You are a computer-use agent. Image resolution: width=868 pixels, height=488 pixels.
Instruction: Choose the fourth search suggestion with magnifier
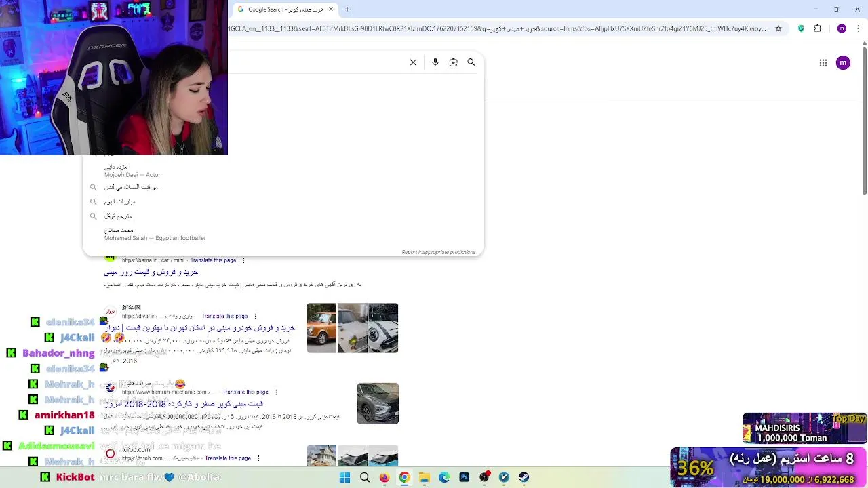point(283,216)
